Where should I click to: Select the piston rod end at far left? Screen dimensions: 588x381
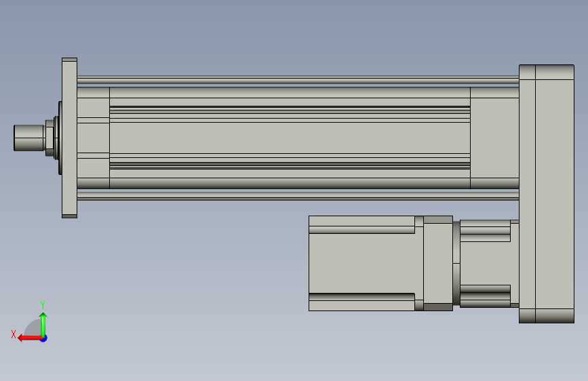coord(29,138)
